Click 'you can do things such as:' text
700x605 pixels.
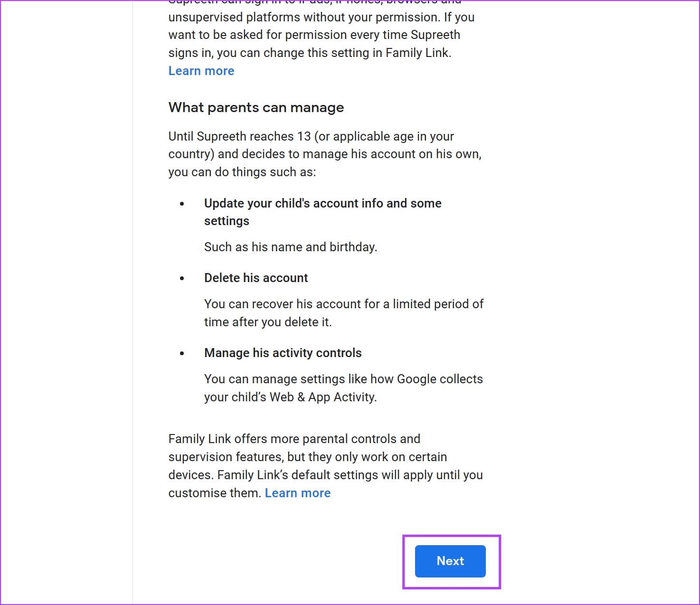(x=242, y=172)
